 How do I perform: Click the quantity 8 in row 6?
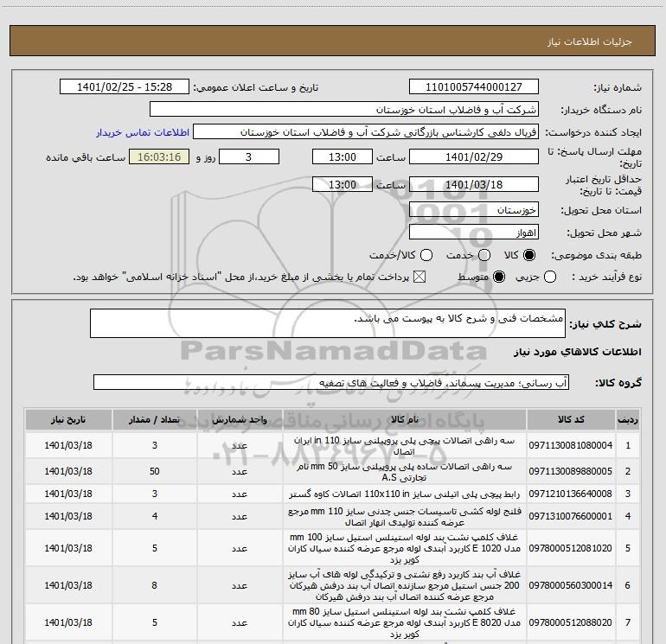pos(155,585)
